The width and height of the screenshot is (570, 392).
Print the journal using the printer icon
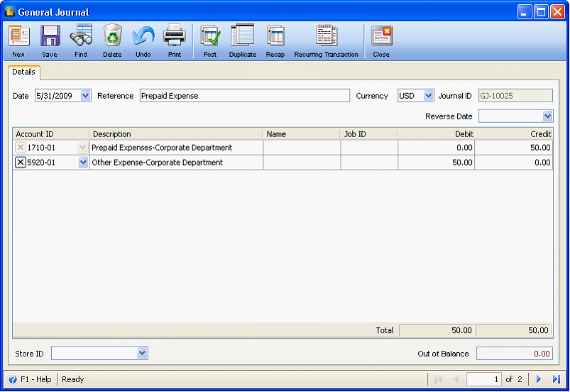175,36
